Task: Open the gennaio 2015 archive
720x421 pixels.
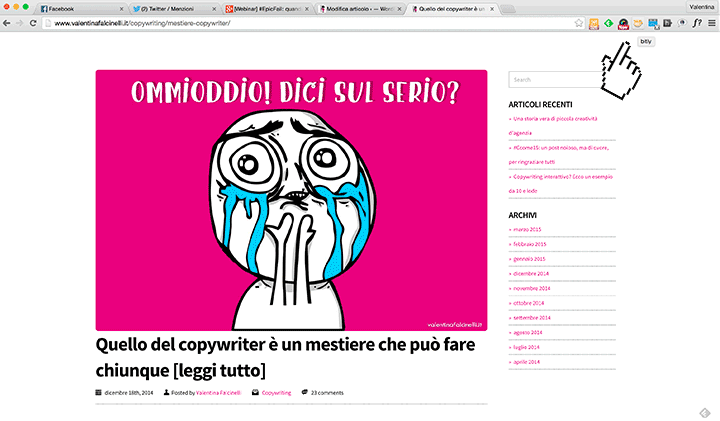Action: point(529,258)
